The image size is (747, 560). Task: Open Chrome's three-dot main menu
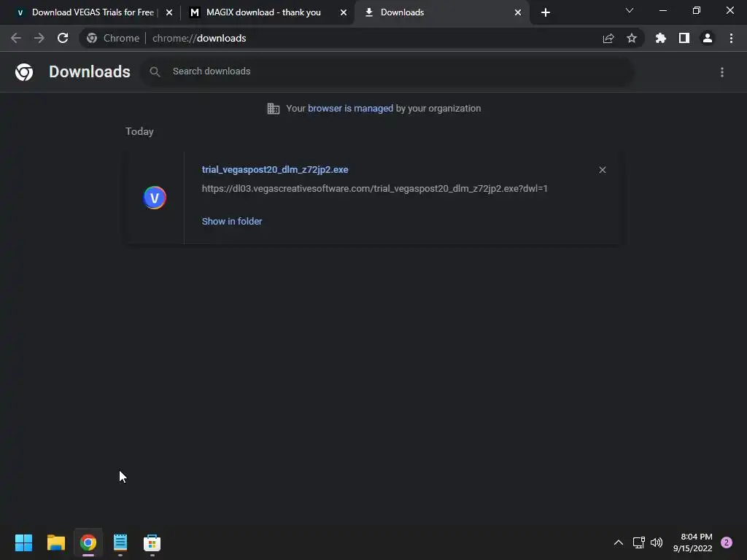point(731,38)
